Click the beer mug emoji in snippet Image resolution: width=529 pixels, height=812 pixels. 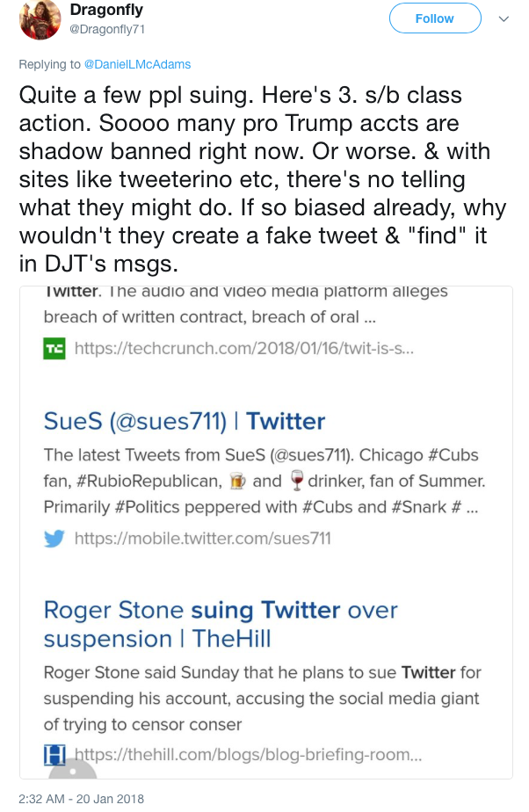click(x=236, y=481)
